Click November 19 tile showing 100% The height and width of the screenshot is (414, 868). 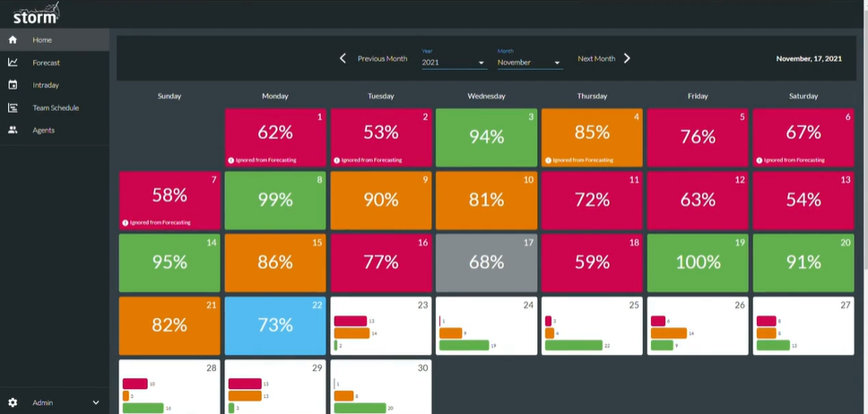tap(698, 263)
